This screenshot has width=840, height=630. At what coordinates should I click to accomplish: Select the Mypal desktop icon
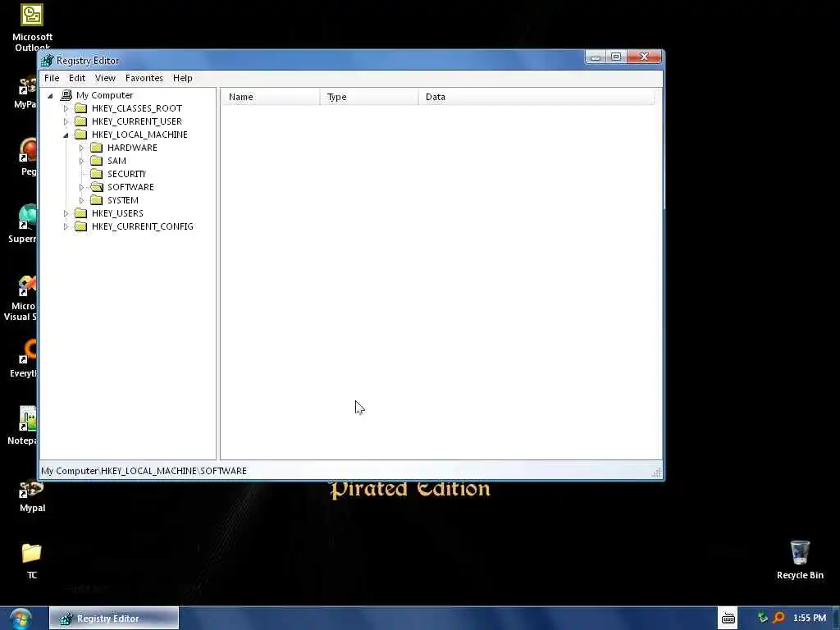[32, 496]
